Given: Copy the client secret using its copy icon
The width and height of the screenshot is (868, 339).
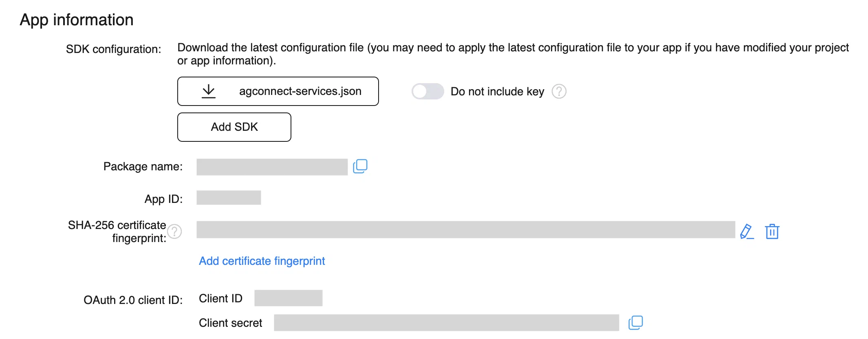Looking at the screenshot, I should click(636, 323).
